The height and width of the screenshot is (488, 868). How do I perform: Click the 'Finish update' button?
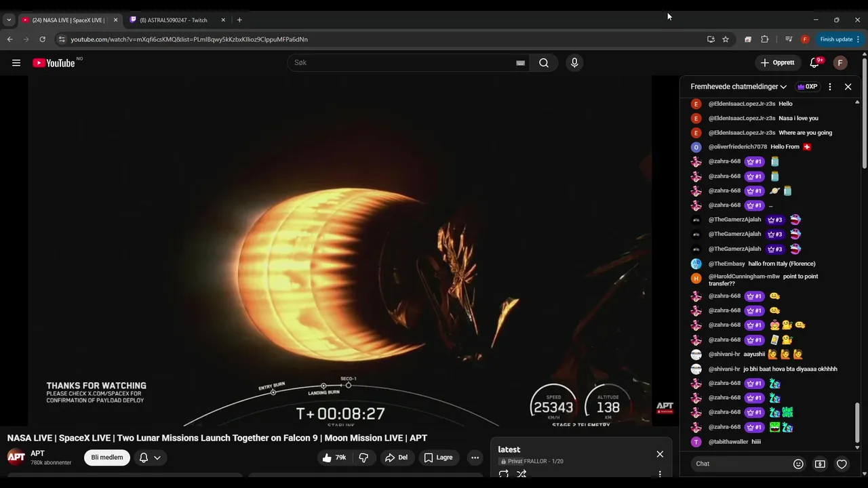click(840, 39)
